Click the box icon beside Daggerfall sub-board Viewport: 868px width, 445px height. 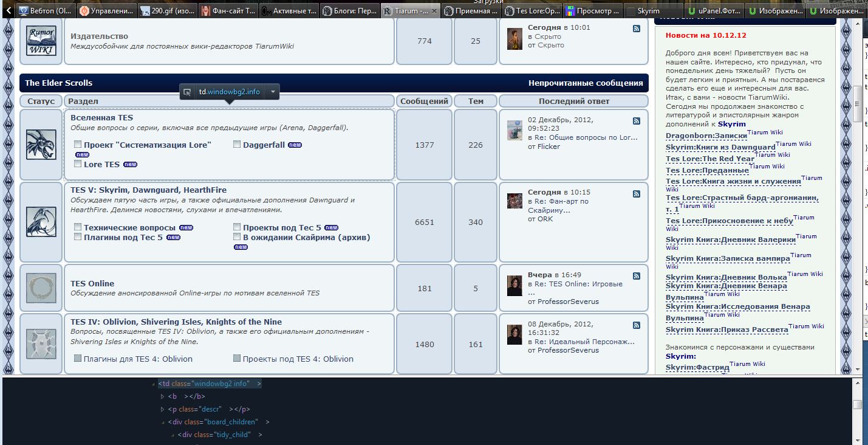click(237, 145)
